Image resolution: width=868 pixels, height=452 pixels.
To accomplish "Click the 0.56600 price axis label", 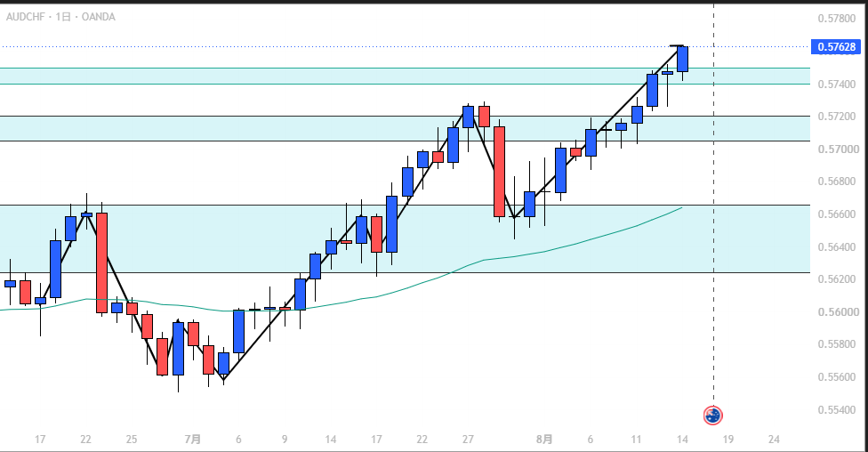I will [837, 214].
